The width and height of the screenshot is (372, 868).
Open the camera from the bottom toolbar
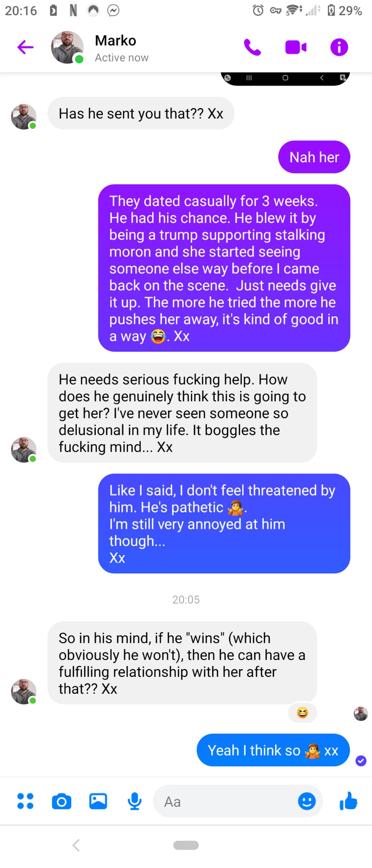tap(62, 801)
